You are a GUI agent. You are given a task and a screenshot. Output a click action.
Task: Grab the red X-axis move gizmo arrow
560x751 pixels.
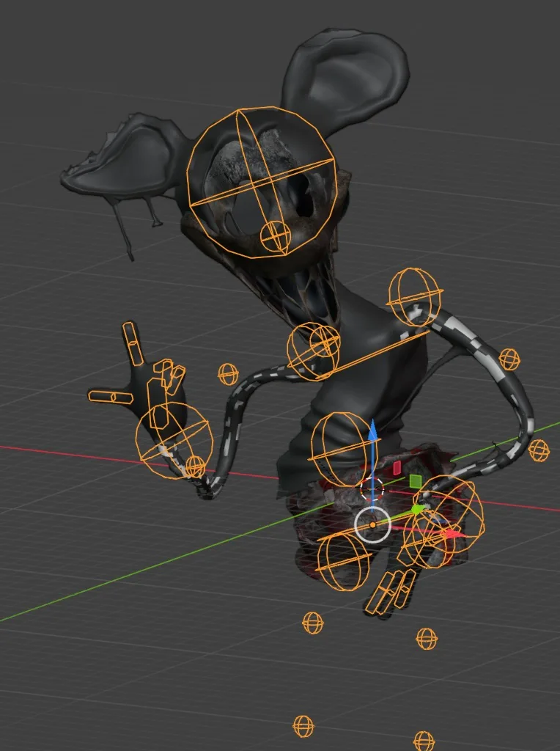coord(453,534)
